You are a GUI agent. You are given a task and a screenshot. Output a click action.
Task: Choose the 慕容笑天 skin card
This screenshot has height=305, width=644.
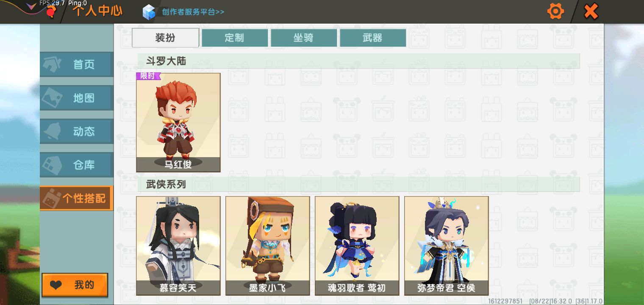pyautogui.click(x=178, y=246)
